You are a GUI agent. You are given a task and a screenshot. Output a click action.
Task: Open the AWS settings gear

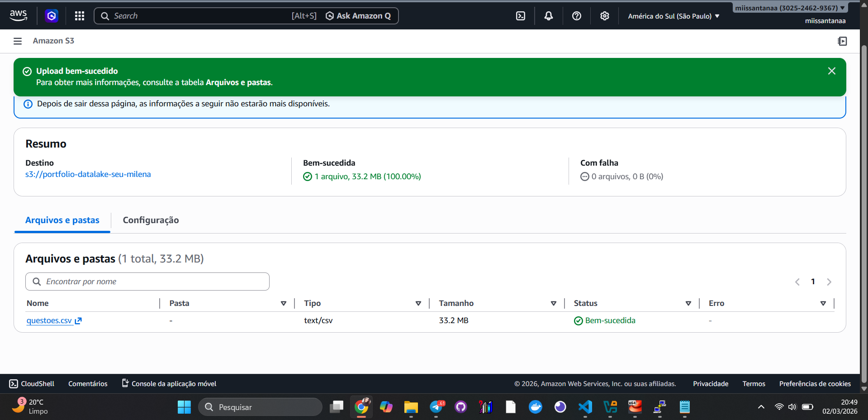pyautogui.click(x=604, y=15)
